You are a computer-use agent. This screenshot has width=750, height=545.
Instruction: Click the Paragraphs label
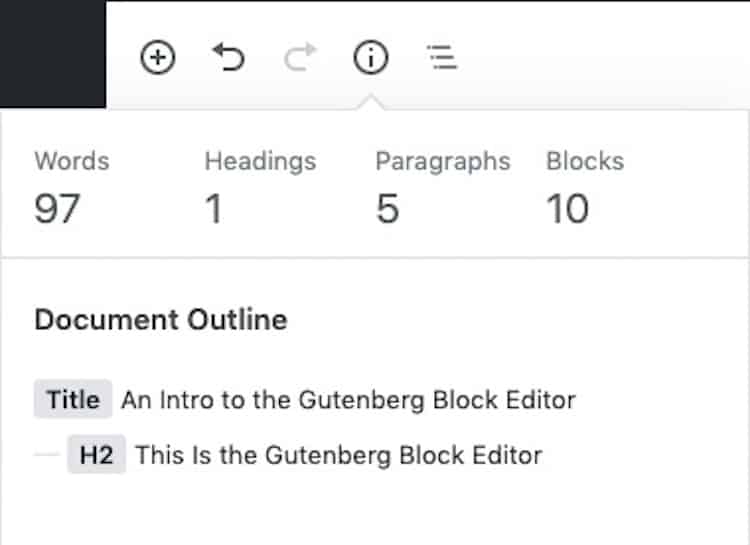pyautogui.click(x=443, y=161)
